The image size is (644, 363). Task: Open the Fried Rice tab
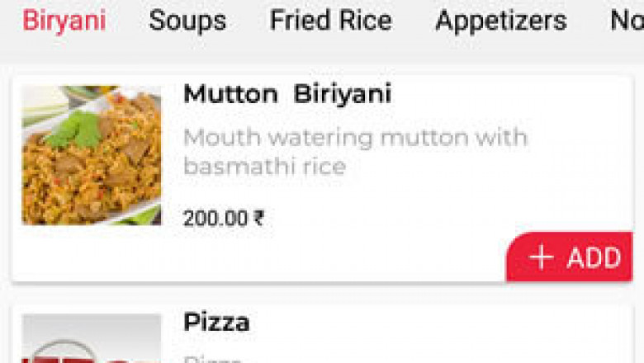330,21
